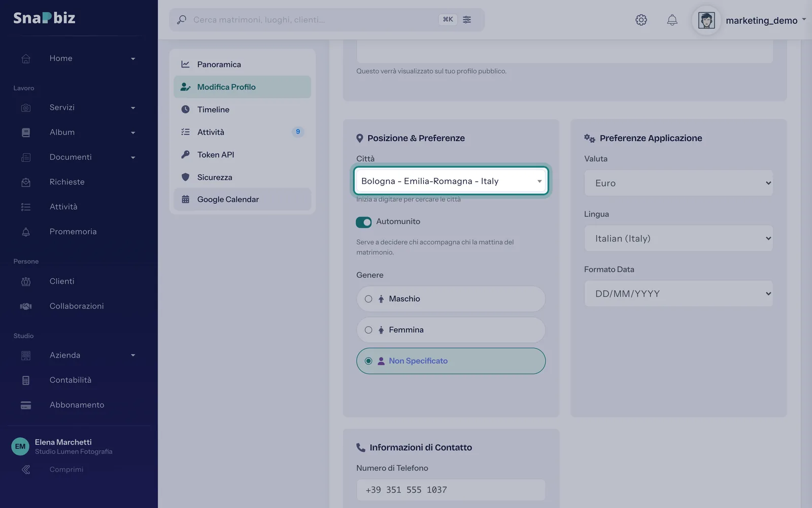Image resolution: width=812 pixels, height=508 pixels.
Task: Click the Promemoria bell icon in sidebar
Action: (x=26, y=232)
